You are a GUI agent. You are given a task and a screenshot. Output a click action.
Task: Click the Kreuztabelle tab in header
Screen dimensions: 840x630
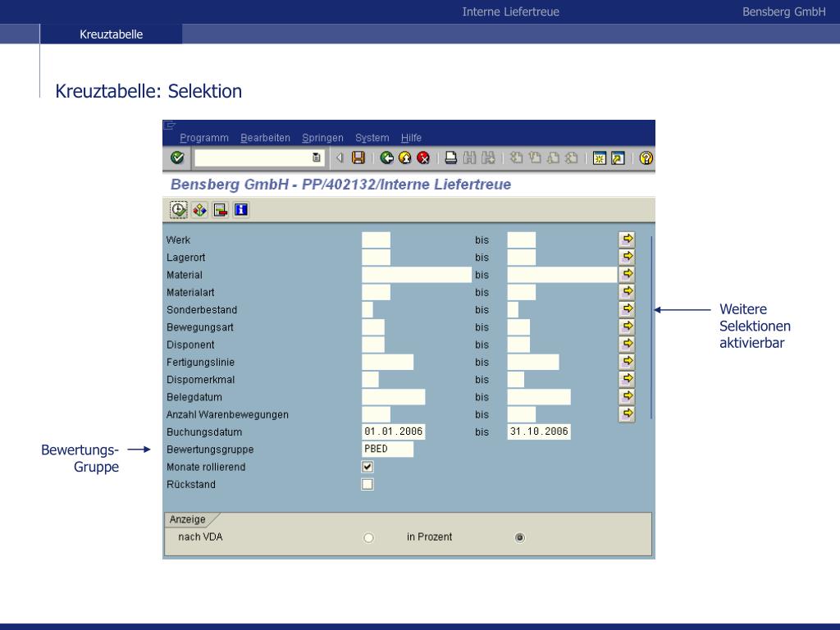pos(111,34)
